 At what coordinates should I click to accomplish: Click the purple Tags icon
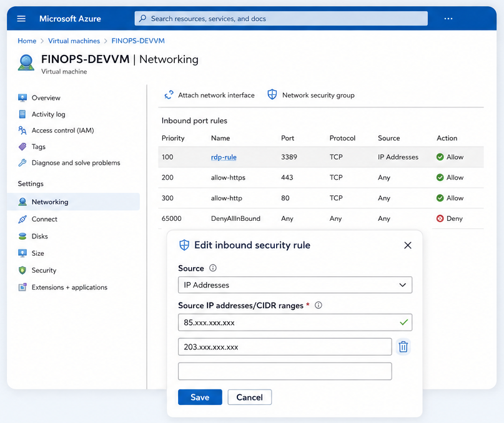coord(22,147)
